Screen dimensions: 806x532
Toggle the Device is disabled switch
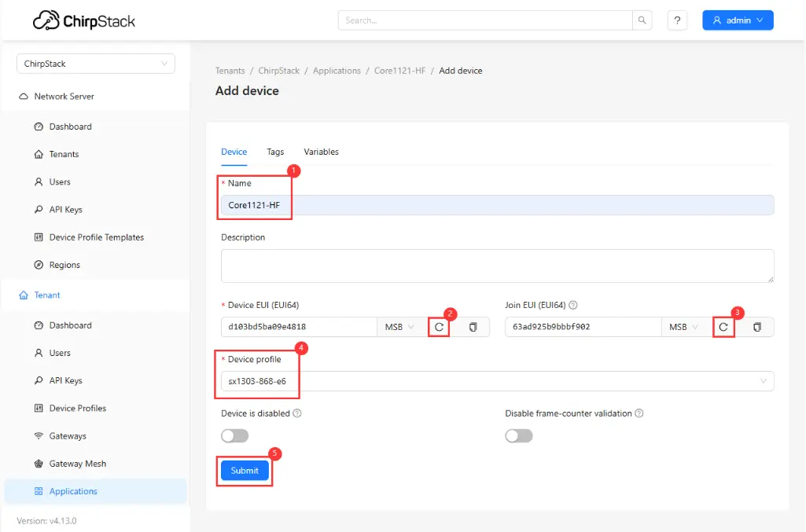(x=234, y=435)
